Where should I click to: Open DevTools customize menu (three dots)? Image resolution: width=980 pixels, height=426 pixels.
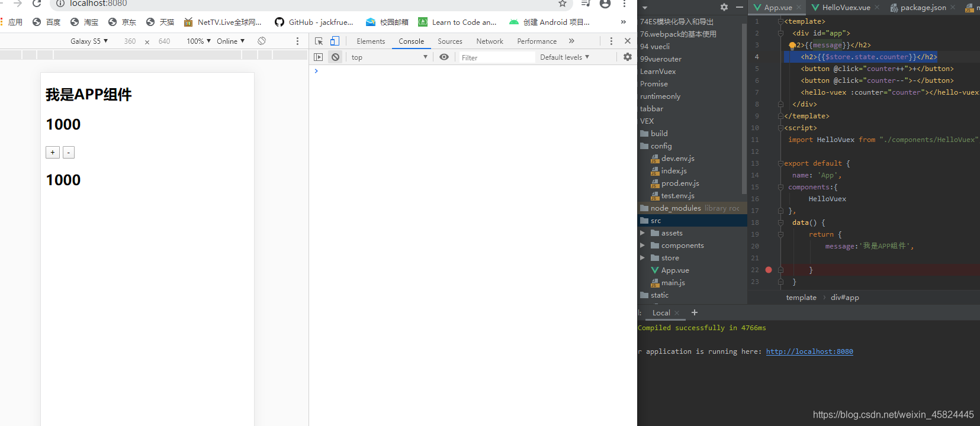(x=611, y=41)
